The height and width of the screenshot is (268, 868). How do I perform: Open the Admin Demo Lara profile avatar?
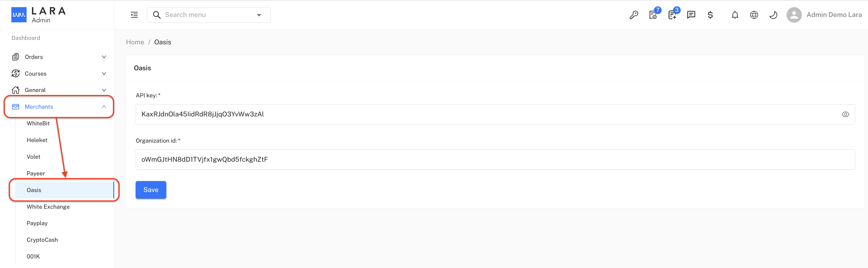[794, 15]
